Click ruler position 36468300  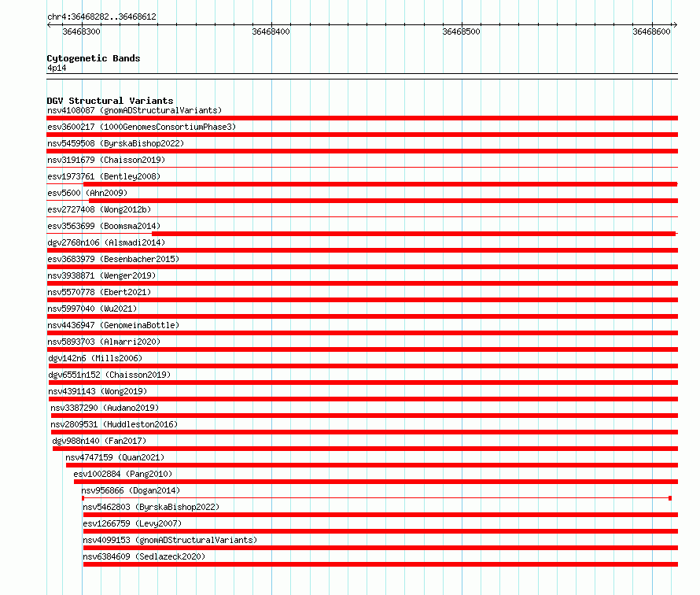pos(81,31)
